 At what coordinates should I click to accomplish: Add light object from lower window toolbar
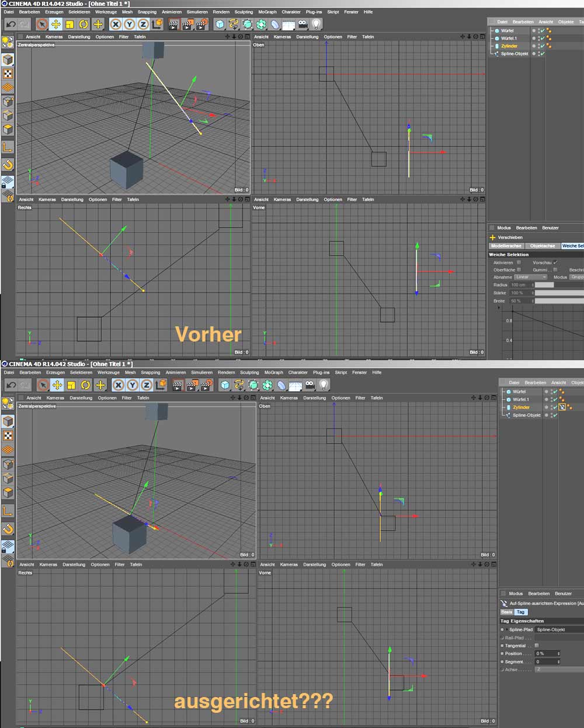[x=324, y=385]
